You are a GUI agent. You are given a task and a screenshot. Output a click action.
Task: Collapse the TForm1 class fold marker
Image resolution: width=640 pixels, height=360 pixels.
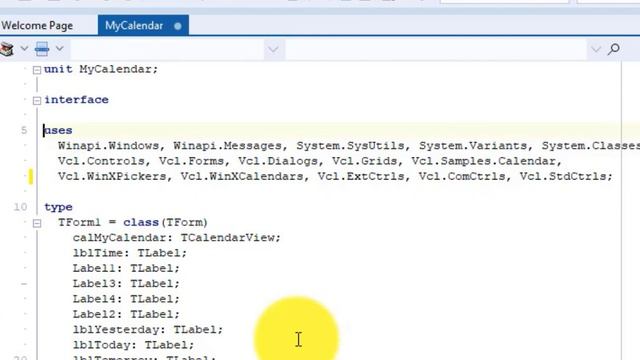pos(37,223)
